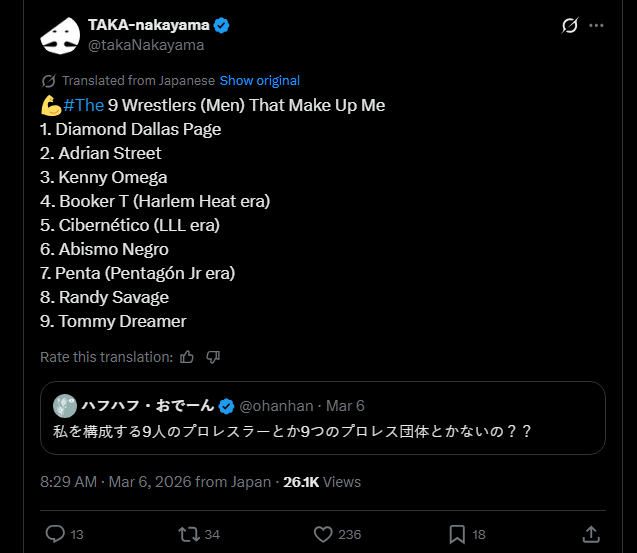Image resolution: width=637 pixels, height=553 pixels.
Task: Open TAKA-nakayama's profile avatar
Action: (60, 35)
